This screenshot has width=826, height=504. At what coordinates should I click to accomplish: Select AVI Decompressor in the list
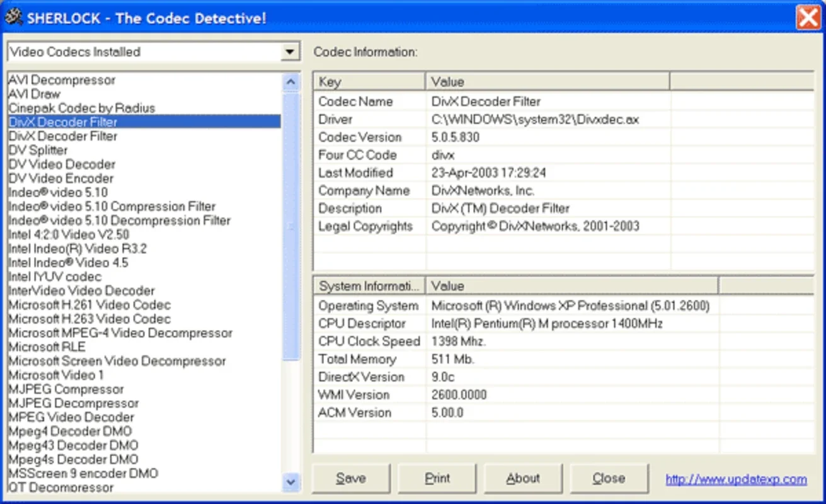(x=144, y=80)
